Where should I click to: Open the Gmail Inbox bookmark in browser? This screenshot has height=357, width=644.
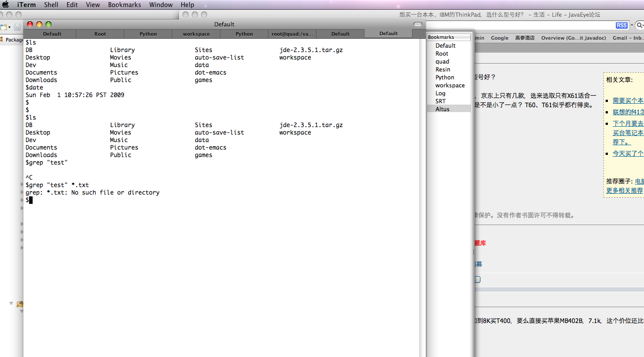pos(628,38)
